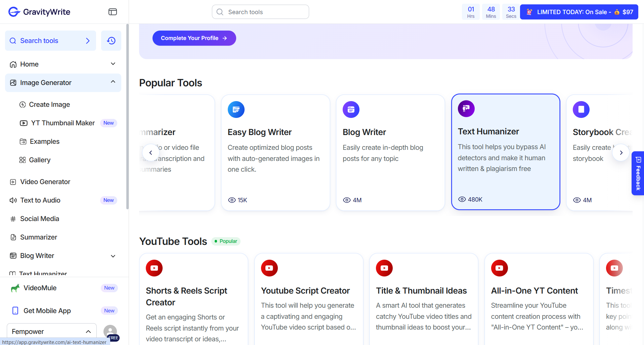This screenshot has height=345, width=644.
Task: Advance Popular Tools carousel with right arrow
Action: 621,153
